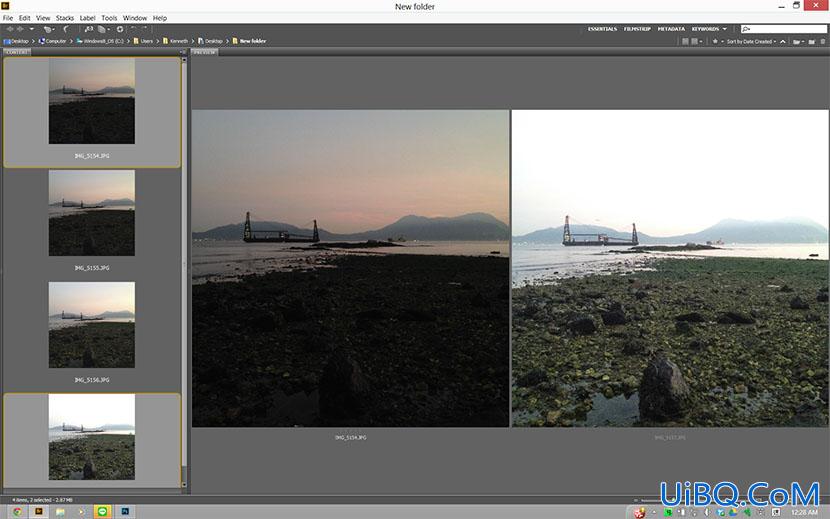Click the Filter by rating star icon

[715, 41]
